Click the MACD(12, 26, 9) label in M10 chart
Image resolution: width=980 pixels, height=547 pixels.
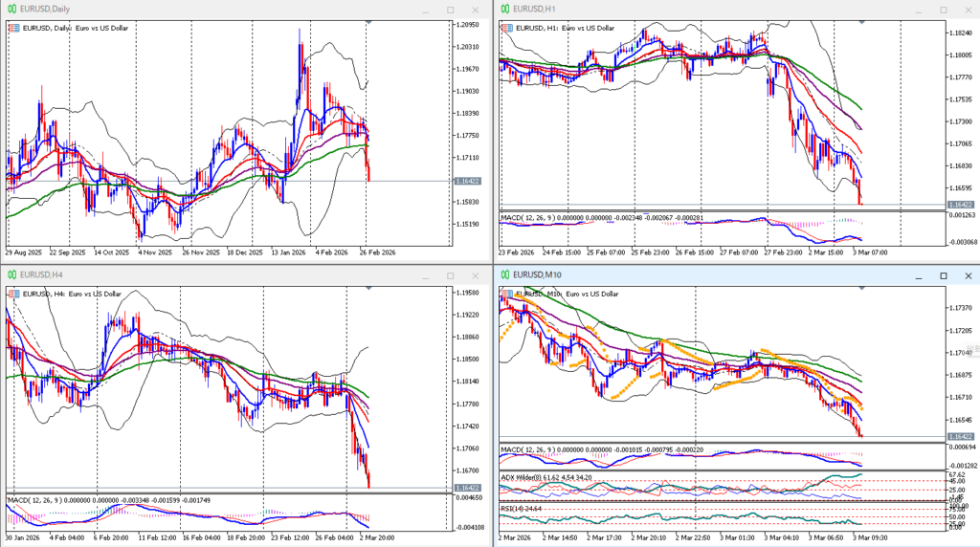point(538,449)
